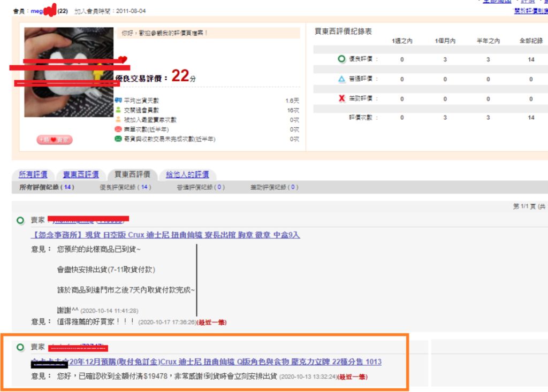The width and height of the screenshot is (548, 392).
Task: Open the 給他人的評價 tab
Action: 187,174
